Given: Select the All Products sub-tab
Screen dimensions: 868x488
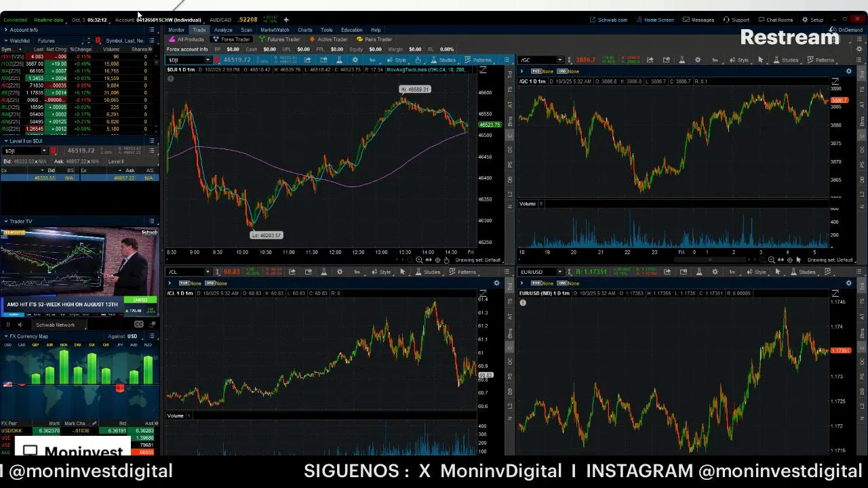Looking at the screenshot, I should click(x=186, y=39).
